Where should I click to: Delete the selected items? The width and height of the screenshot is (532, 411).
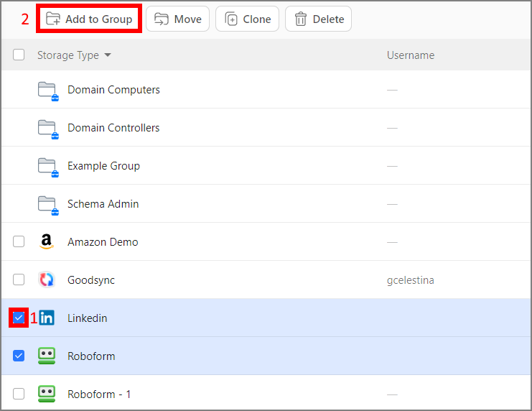(x=318, y=19)
